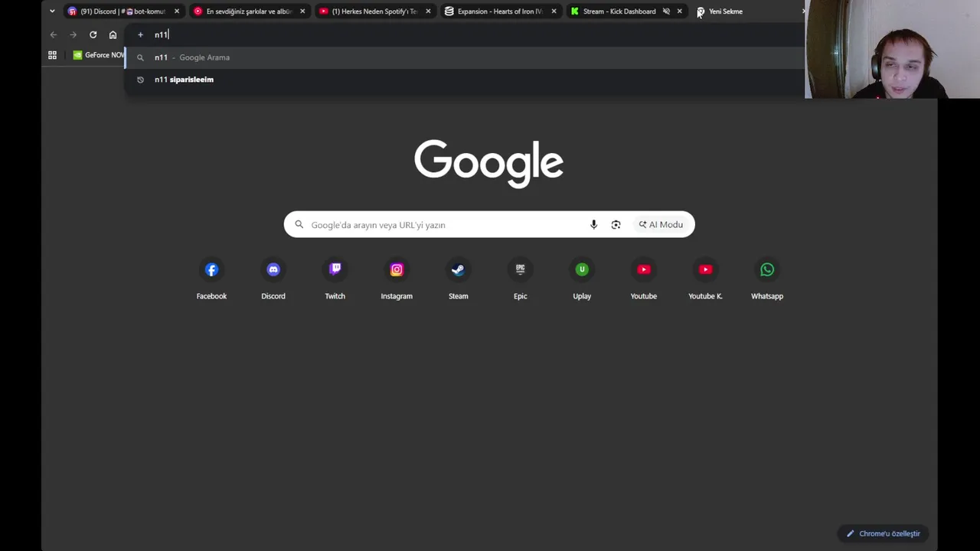Open the Youtube shortcut
The height and width of the screenshot is (551, 980).
click(643, 279)
